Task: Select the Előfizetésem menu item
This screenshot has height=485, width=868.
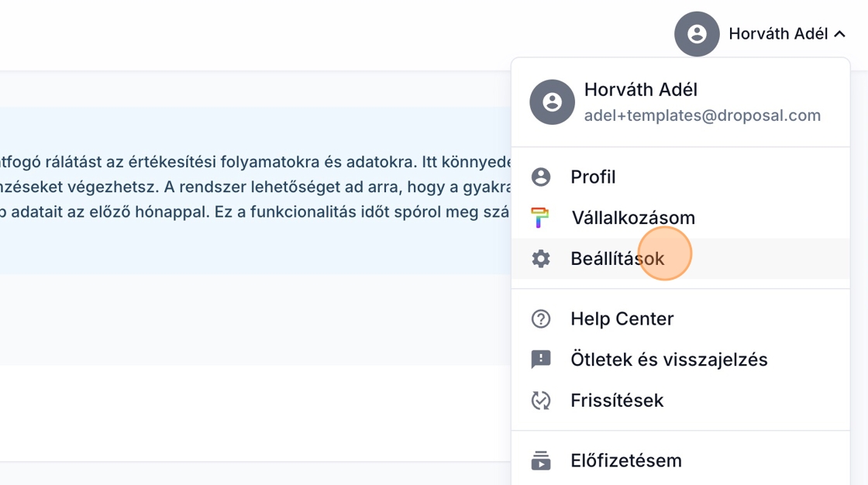Action: (x=625, y=461)
